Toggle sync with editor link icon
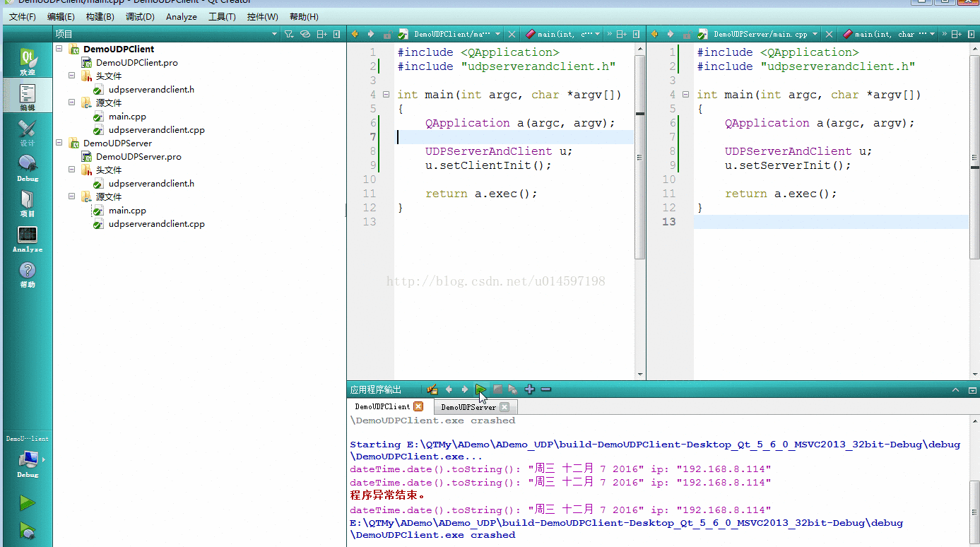Image resolution: width=980 pixels, height=547 pixels. click(305, 34)
